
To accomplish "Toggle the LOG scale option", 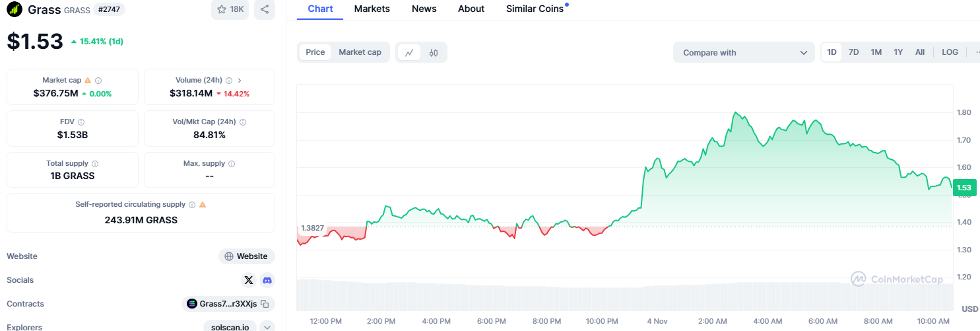I will [x=950, y=52].
